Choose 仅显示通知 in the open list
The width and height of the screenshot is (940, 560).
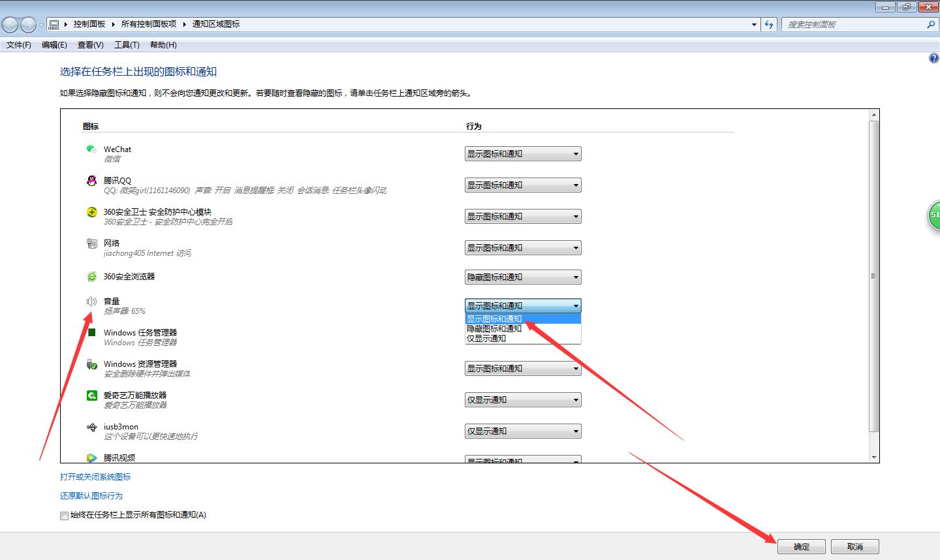[523, 339]
